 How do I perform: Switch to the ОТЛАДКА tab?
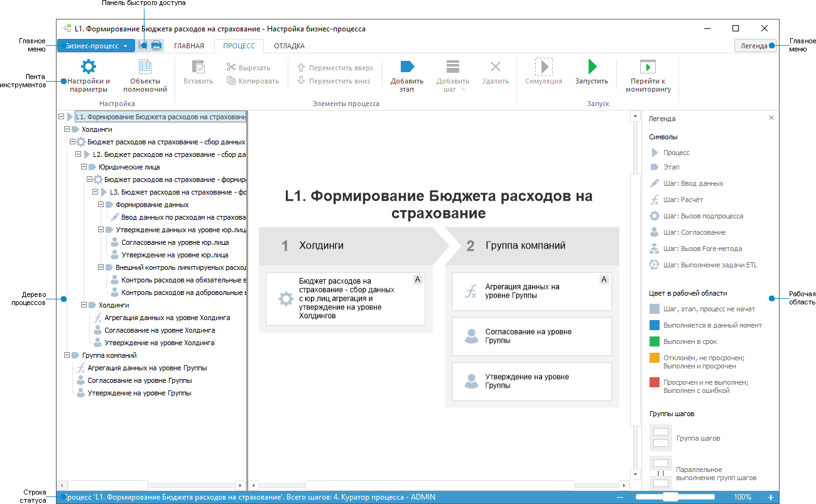point(289,46)
